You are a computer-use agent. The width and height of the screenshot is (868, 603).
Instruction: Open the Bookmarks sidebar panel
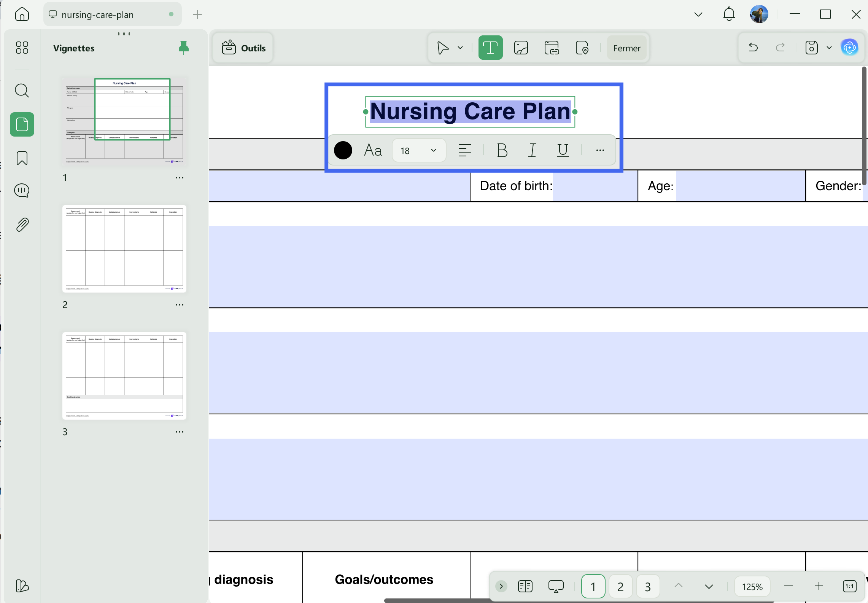point(22,158)
